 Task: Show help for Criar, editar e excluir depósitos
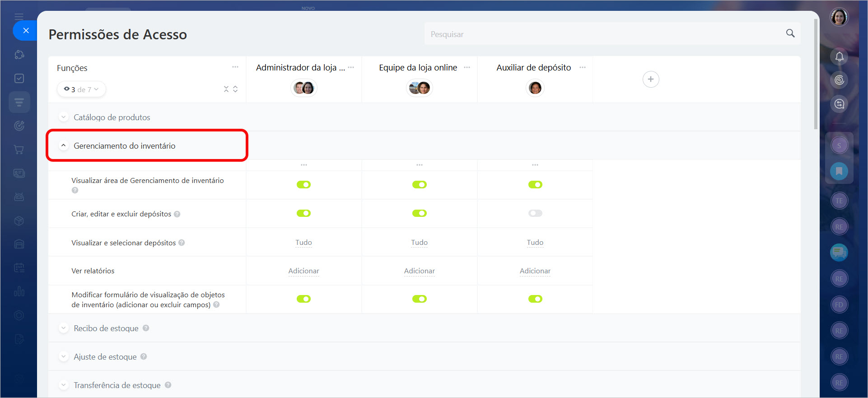tap(177, 214)
